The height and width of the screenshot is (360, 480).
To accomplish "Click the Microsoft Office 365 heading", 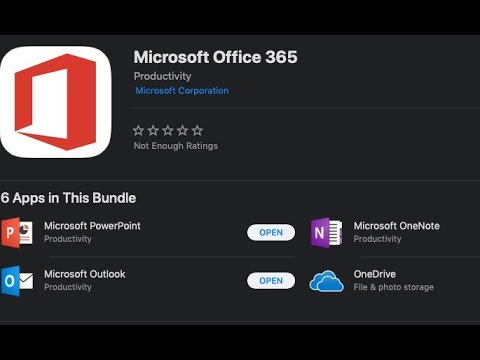I will (x=215, y=57).
